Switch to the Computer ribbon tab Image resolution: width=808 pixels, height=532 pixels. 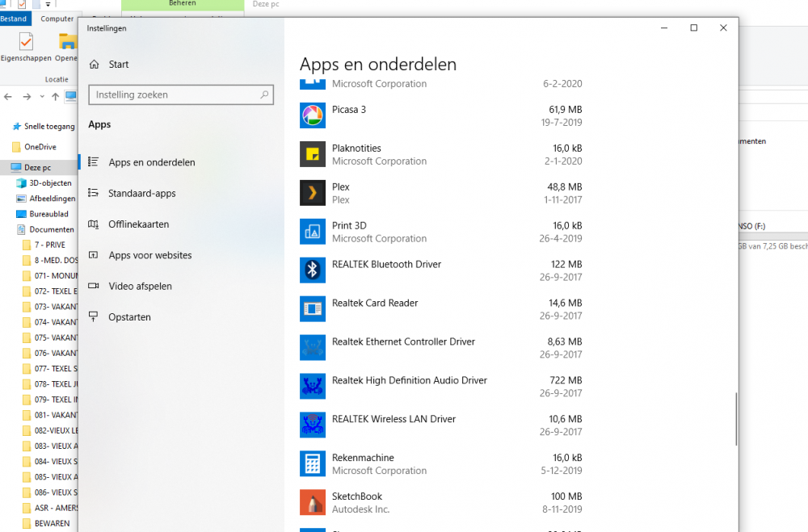pos(57,19)
